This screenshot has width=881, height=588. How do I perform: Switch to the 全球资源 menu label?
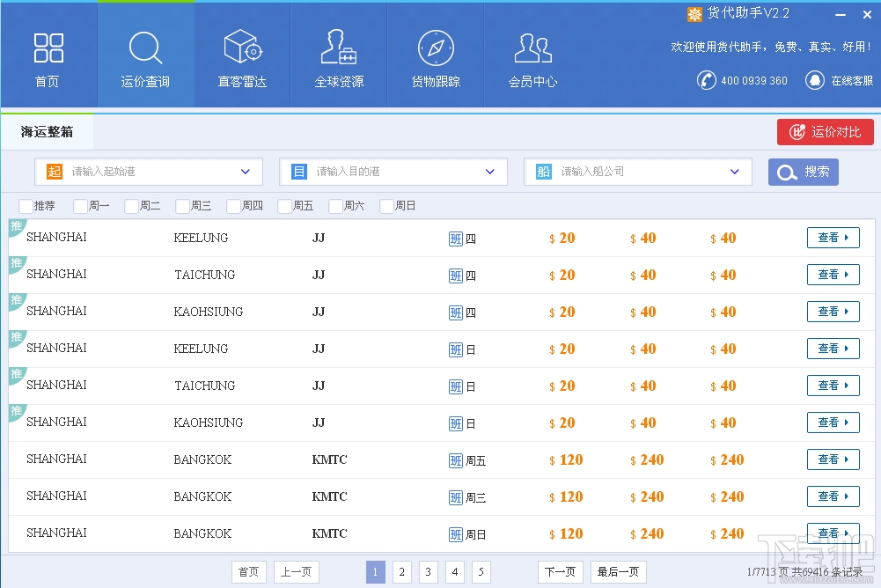pyautogui.click(x=340, y=82)
